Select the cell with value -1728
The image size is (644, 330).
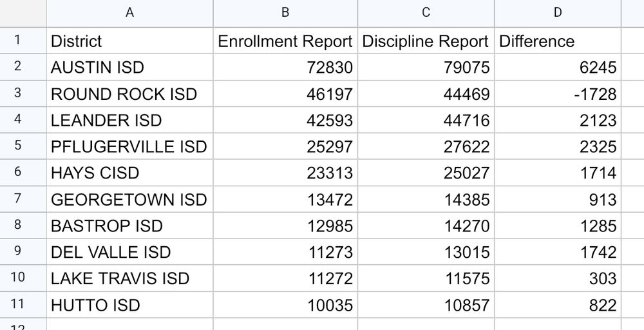pos(558,94)
